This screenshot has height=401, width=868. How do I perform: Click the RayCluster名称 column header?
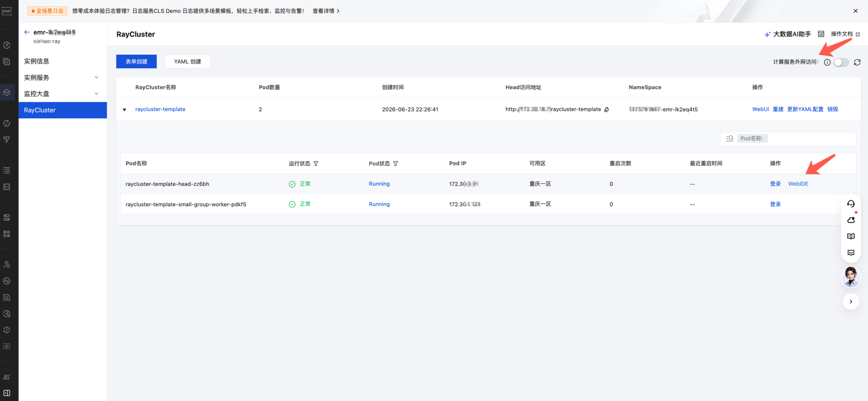155,87
